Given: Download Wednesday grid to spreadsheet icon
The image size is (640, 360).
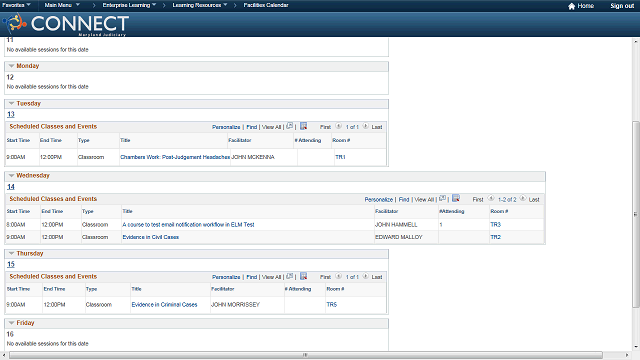Looking at the screenshot, I should (x=456, y=198).
